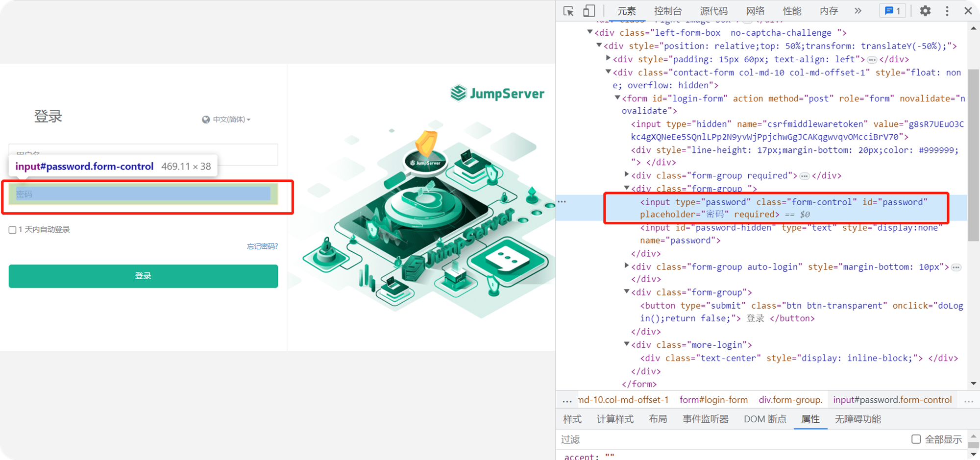Select the csrfmiddlewaretoken hidden input line
This screenshot has width=980, height=460.
coord(797,130)
